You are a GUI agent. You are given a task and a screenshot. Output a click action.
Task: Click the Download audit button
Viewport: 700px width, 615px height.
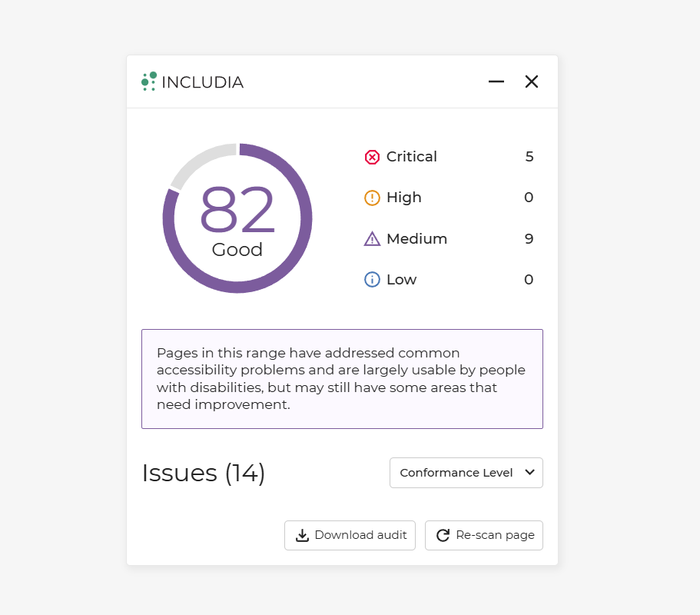[x=350, y=535]
